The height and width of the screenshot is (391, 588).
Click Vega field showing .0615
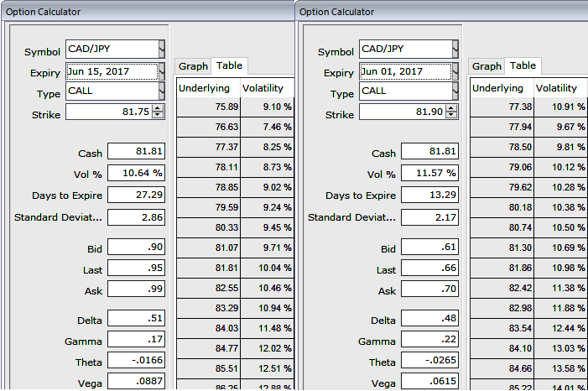(x=429, y=381)
